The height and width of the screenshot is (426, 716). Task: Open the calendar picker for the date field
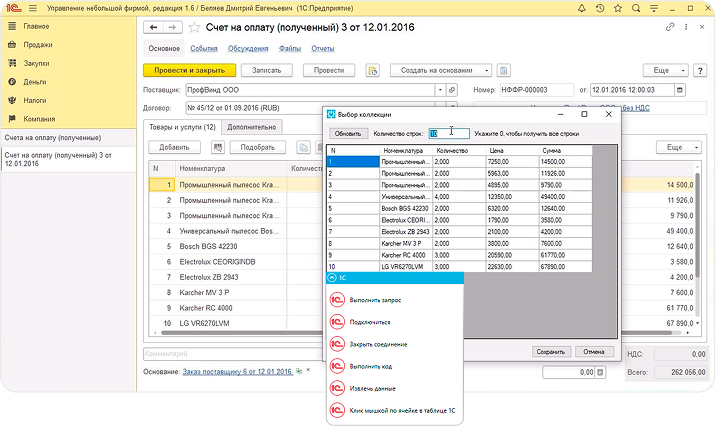tap(679, 90)
